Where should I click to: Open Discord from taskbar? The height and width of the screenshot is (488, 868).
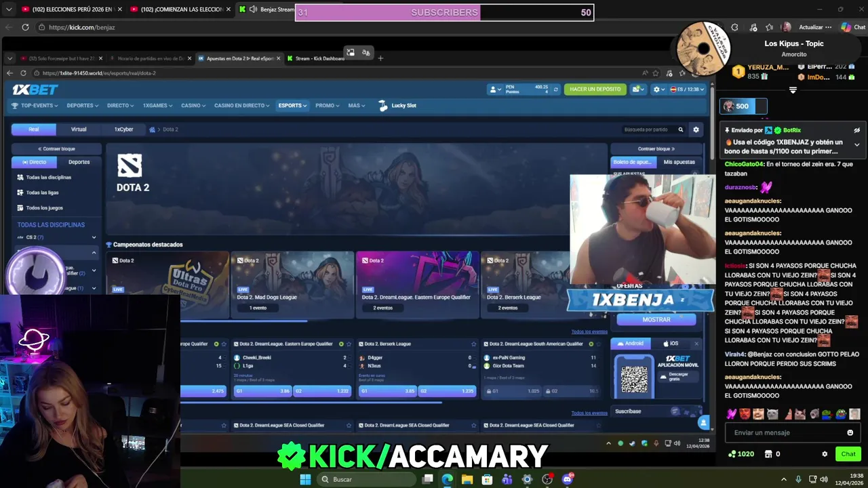click(x=568, y=479)
